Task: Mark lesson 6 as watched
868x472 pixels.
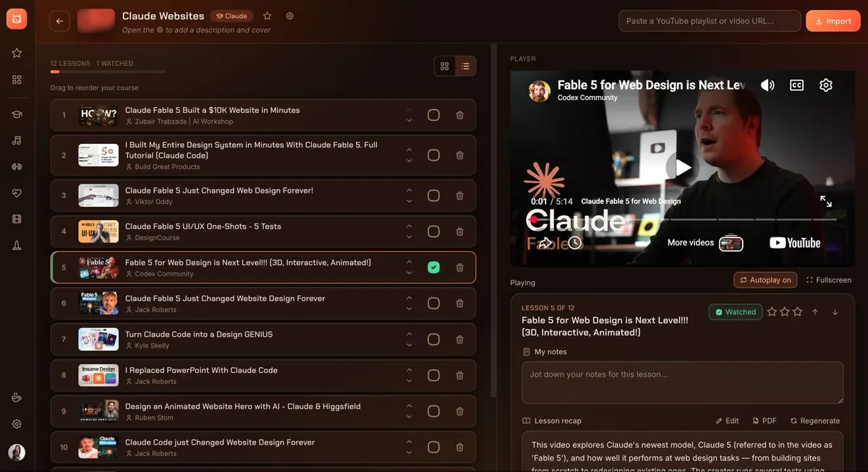Action: (x=433, y=303)
